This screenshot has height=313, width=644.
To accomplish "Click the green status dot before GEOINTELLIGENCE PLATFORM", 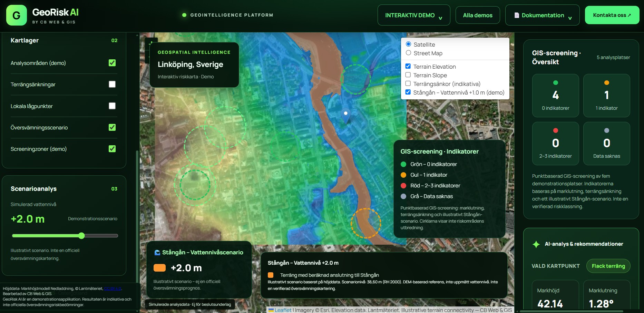I will pos(184,15).
